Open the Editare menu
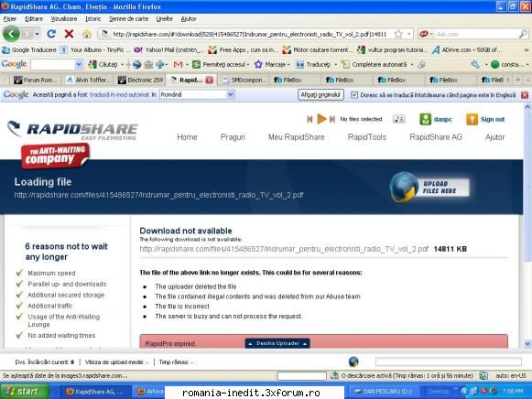Viewport: 532px width, 399px height. pos(34,19)
